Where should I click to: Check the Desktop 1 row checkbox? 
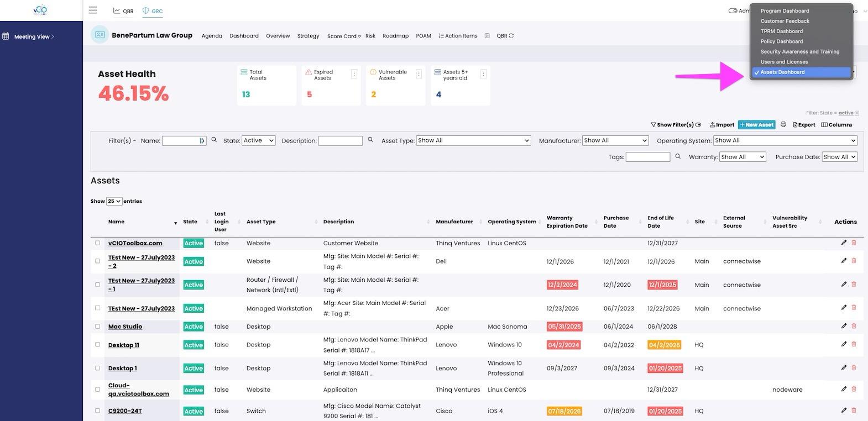click(x=98, y=368)
